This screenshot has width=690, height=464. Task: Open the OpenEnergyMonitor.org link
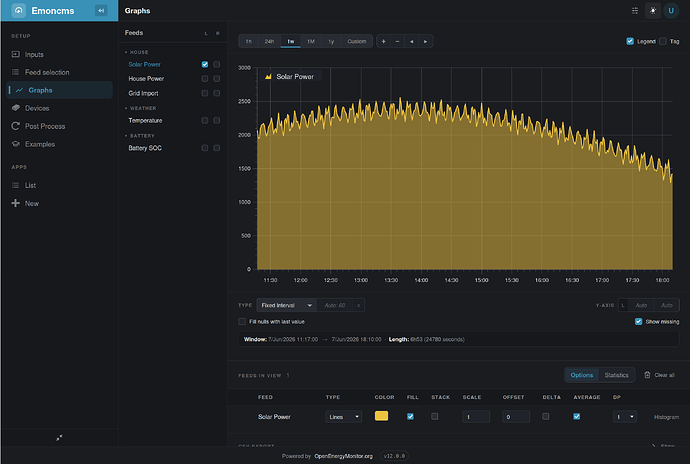coord(343,456)
